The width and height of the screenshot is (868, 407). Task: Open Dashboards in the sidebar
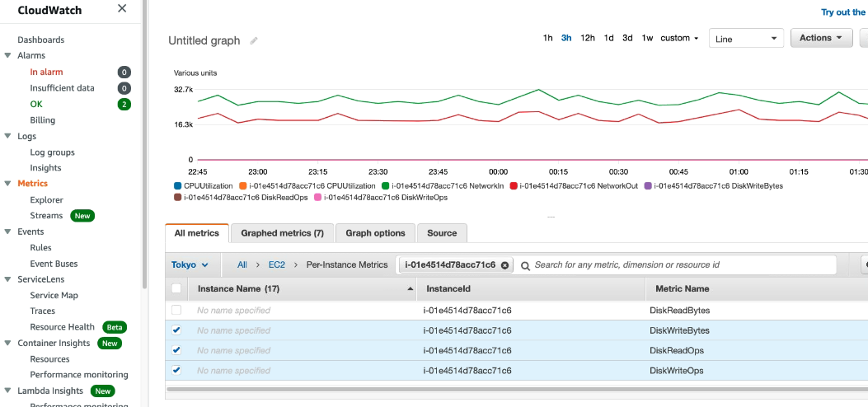click(41, 40)
